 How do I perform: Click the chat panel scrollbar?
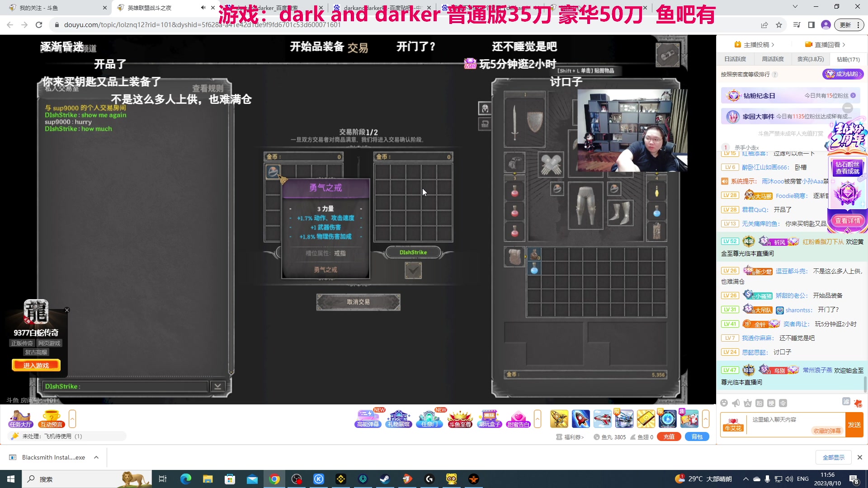point(865,385)
